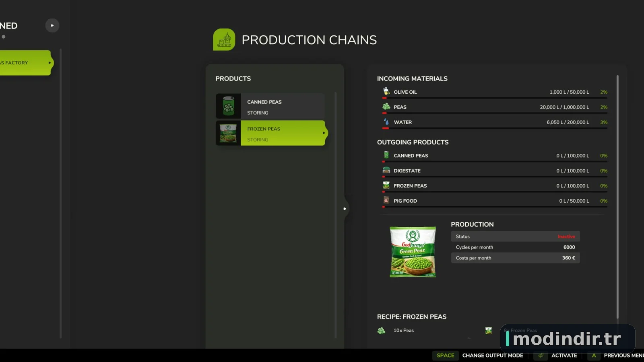
Task: Click the 10x Peas recipe ingredient text
Action: tap(404, 331)
